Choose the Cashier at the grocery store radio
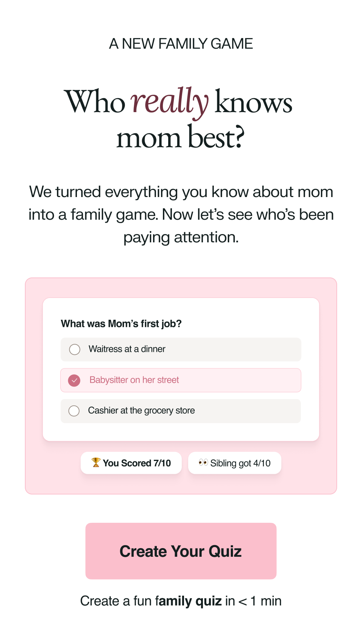 [74, 411]
